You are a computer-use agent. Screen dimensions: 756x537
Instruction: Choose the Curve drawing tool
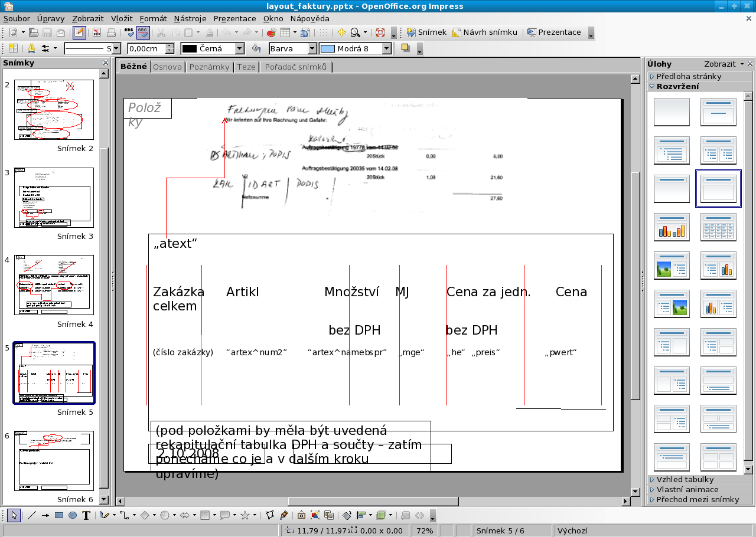(105, 515)
